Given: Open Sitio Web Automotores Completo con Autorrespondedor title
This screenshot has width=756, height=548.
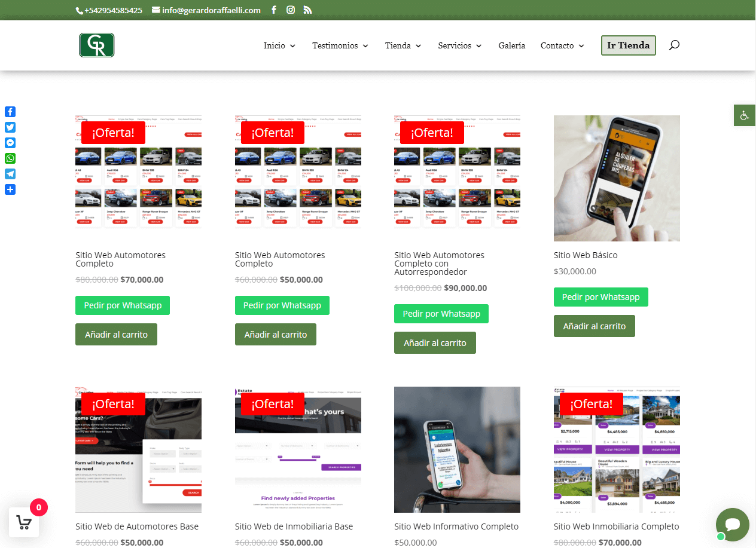Looking at the screenshot, I should [440, 264].
